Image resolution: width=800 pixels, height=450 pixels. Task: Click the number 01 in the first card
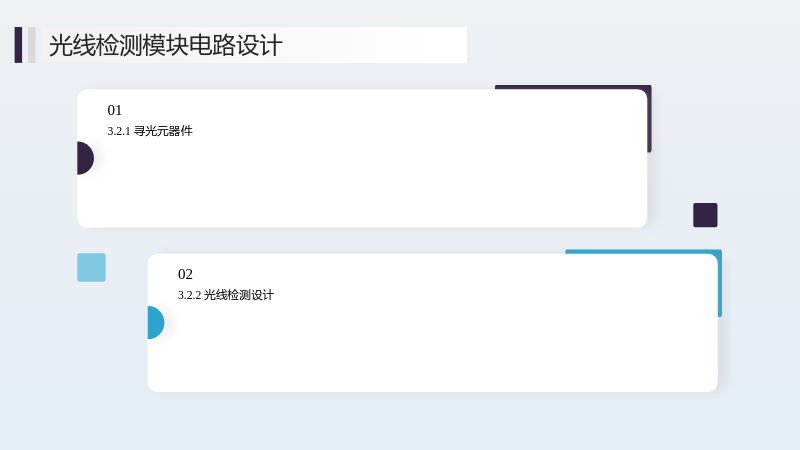(115, 110)
